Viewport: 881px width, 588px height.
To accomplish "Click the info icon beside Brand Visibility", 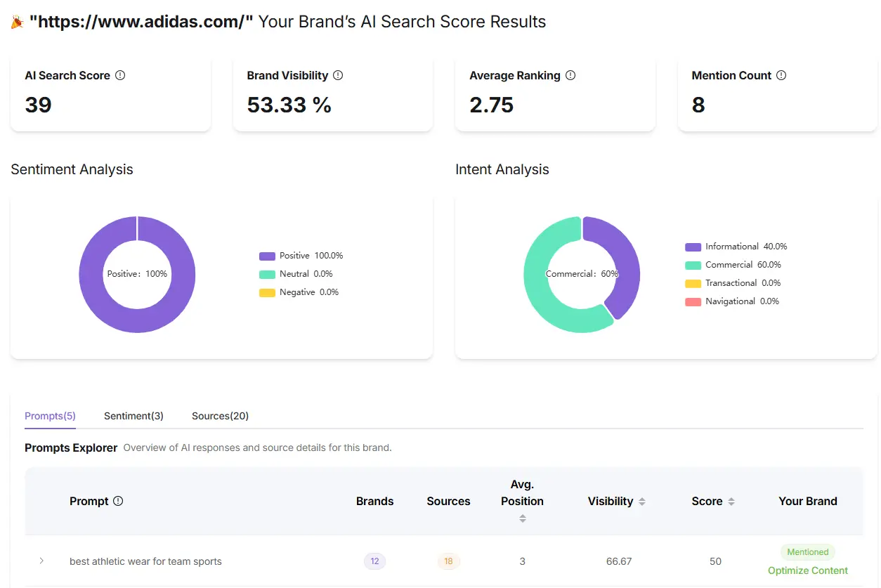I will tap(338, 75).
